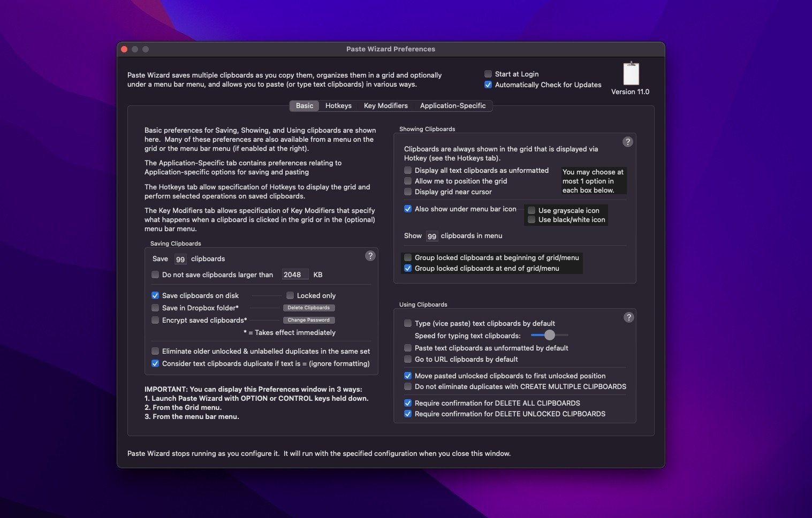Open help for Showing Clipboards section
Viewport: 812px width, 518px height.
tap(628, 142)
